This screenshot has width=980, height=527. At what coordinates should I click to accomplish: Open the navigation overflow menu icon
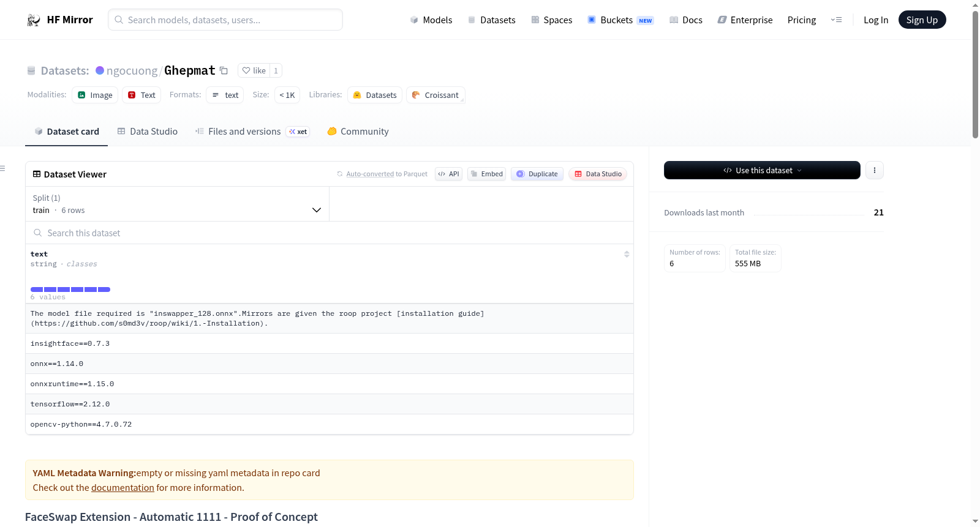click(x=836, y=20)
